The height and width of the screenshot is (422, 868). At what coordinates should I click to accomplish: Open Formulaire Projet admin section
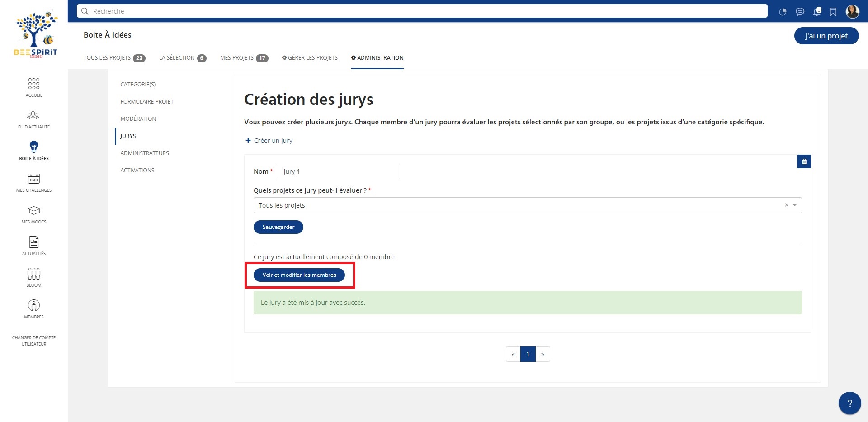147,102
